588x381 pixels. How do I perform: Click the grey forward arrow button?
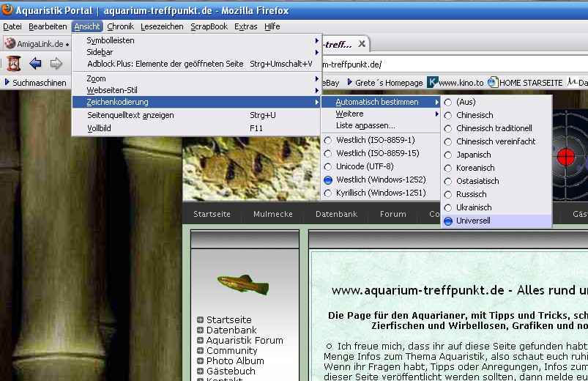tap(56, 64)
